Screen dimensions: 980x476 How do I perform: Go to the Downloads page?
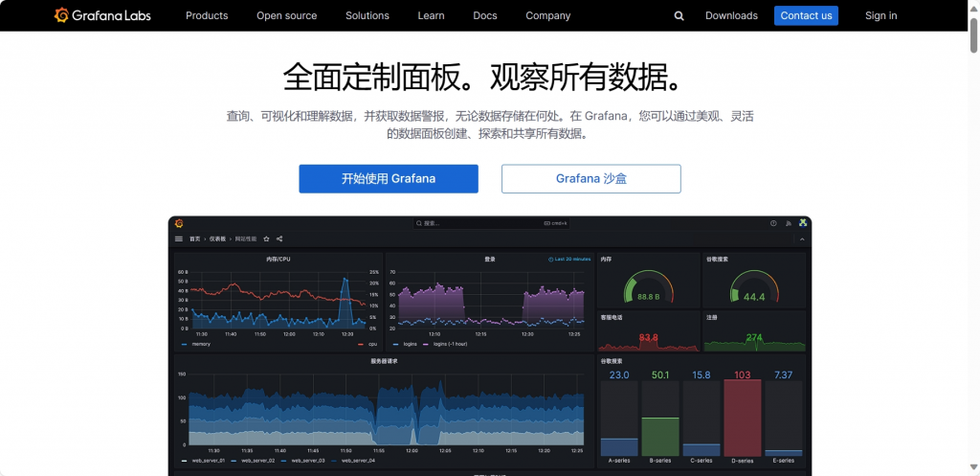coord(731,15)
